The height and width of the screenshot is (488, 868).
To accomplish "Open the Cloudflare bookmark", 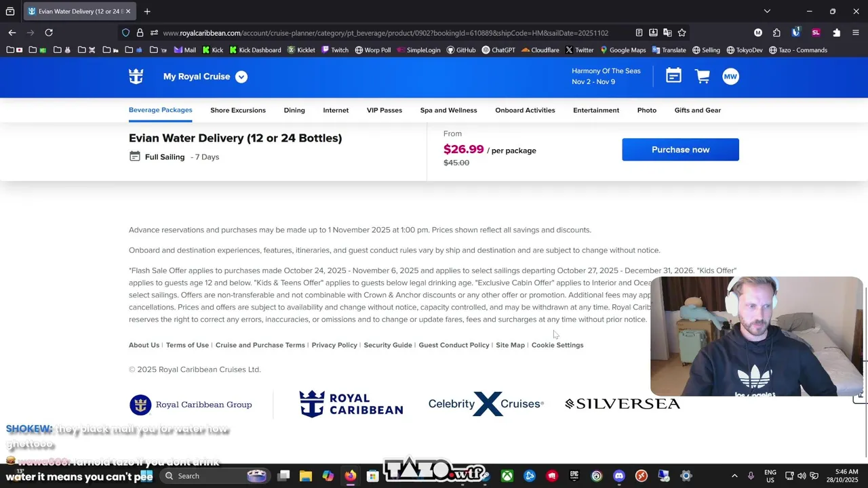I will [x=540, y=50].
